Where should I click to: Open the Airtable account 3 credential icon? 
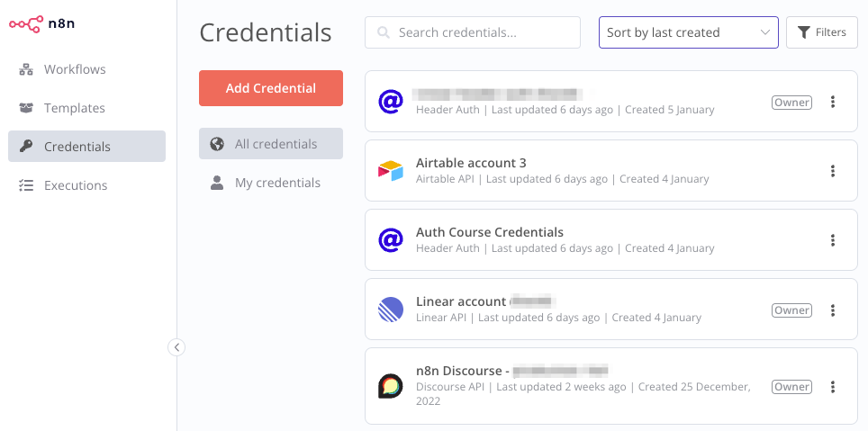pyautogui.click(x=390, y=170)
